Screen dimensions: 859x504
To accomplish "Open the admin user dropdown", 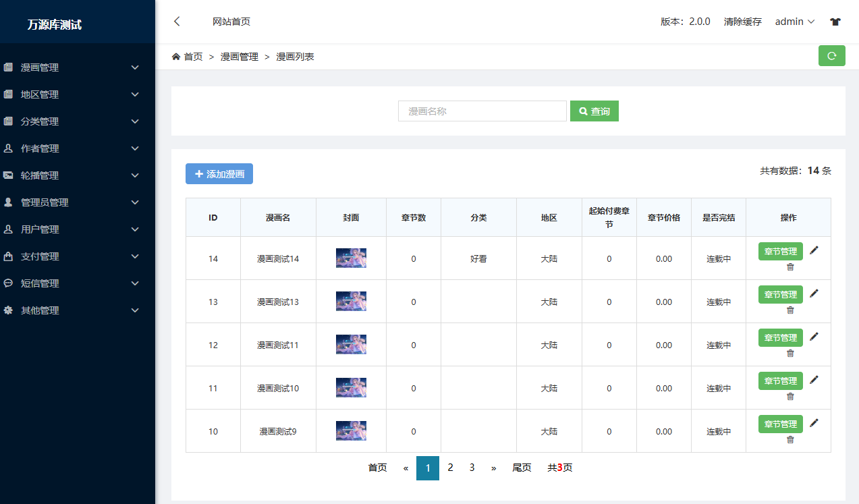I will [x=794, y=22].
